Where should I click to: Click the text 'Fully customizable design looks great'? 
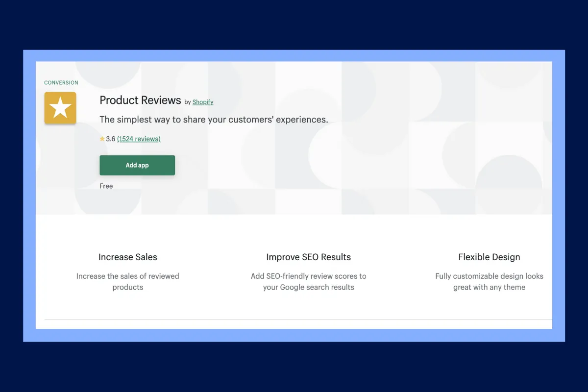490,282
